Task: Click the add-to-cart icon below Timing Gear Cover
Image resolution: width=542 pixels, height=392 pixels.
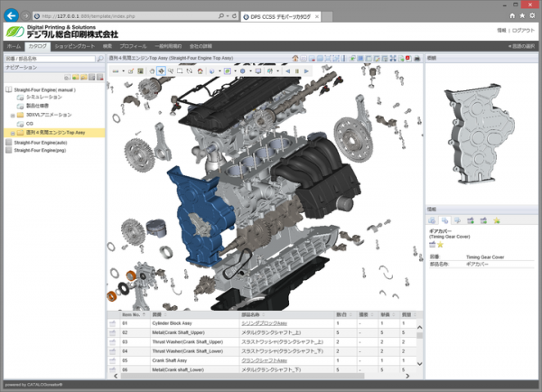Action: pyautogui.click(x=432, y=245)
